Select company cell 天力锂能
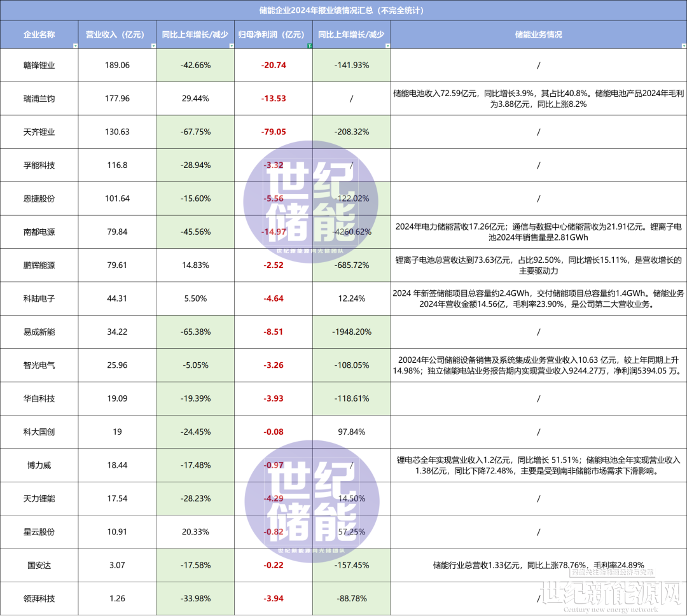This screenshot has height=616, width=687. (39, 498)
